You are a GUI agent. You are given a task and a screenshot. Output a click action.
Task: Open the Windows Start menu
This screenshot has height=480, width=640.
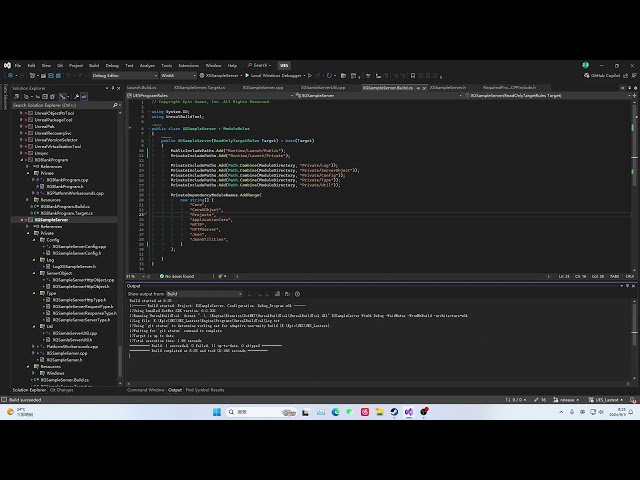(x=217, y=412)
